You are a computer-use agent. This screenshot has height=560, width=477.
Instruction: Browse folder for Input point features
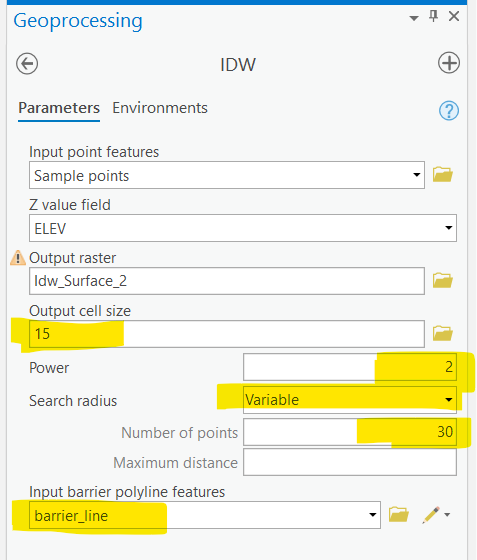[x=442, y=175]
